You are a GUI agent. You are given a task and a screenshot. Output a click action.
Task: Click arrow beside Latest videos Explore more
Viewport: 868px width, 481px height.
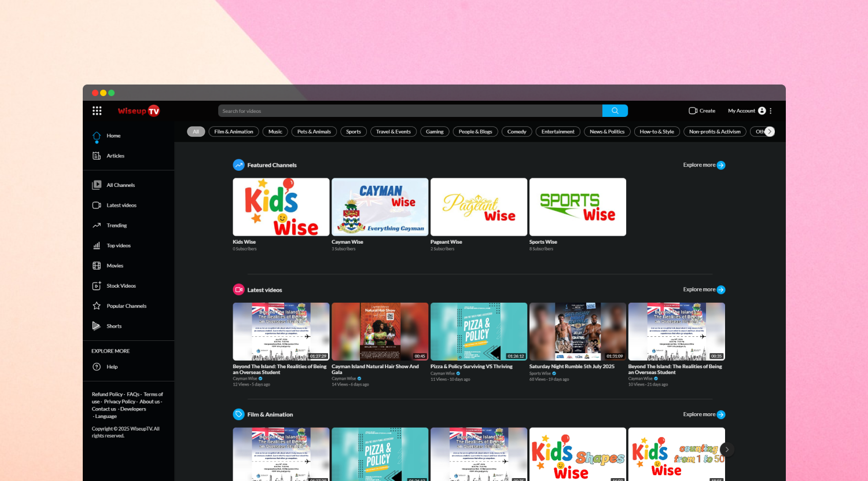tap(721, 290)
